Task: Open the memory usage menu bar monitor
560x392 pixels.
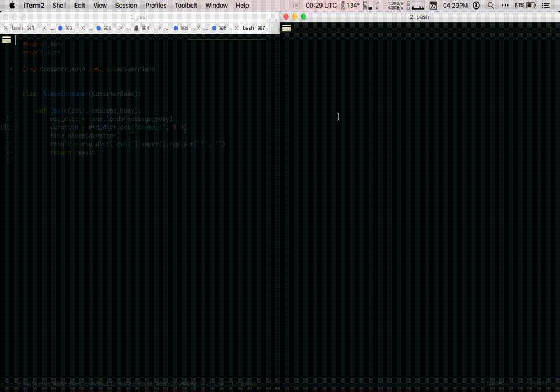Action: (367, 6)
